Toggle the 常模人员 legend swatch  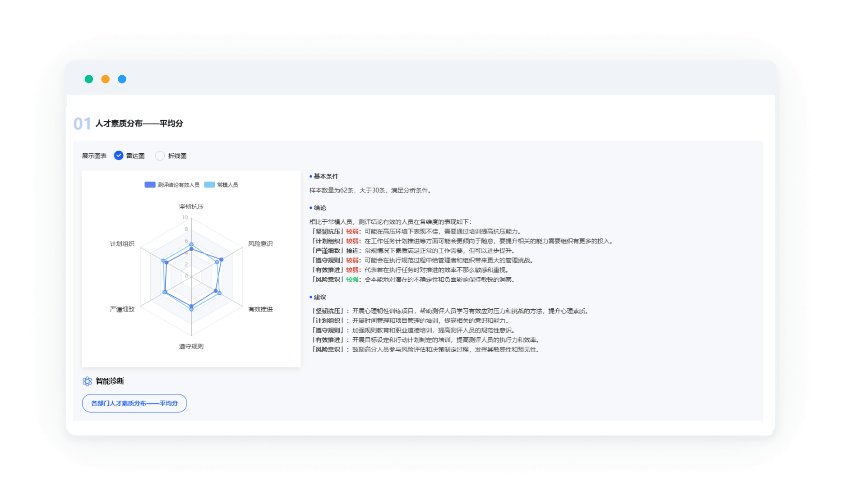point(209,185)
